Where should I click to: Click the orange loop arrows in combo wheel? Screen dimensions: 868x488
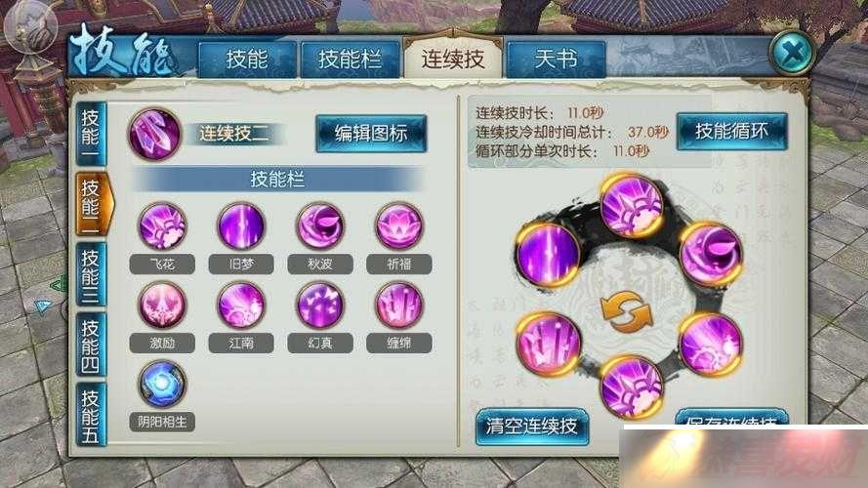[626, 312]
